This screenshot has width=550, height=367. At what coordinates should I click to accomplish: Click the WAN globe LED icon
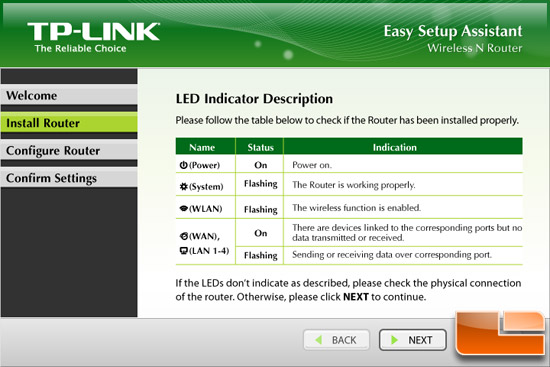click(x=184, y=236)
